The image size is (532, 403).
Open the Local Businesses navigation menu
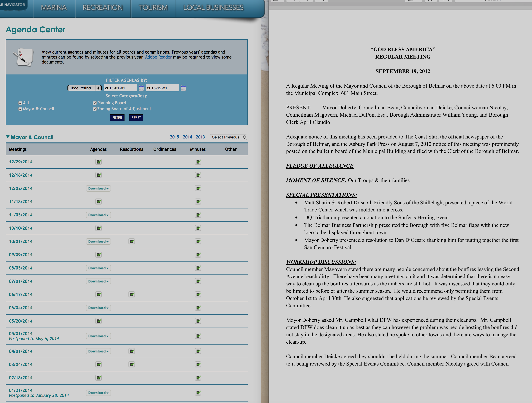pyautogui.click(x=214, y=8)
